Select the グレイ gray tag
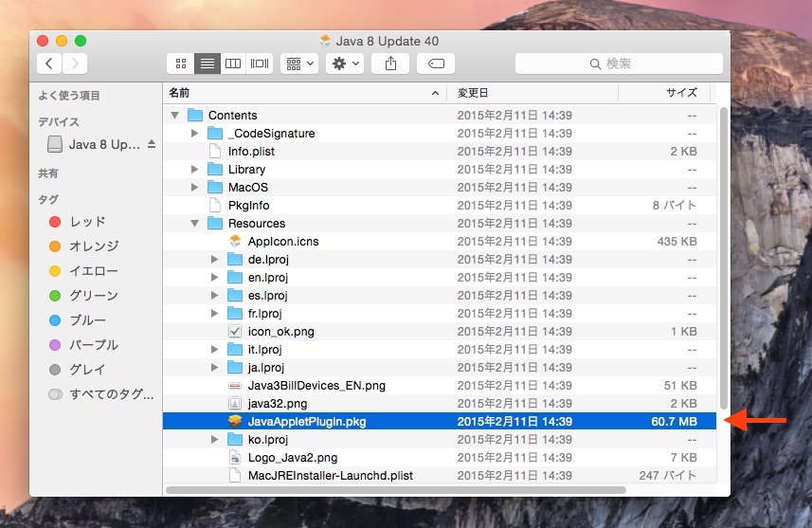The width and height of the screenshot is (812, 528). click(x=78, y=370)
